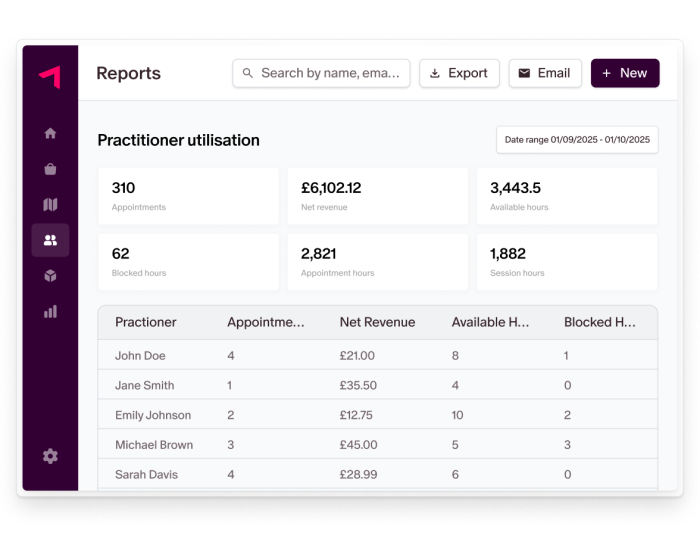
Task: Click the magnifier icon in search box
Action: pos(247,73)
